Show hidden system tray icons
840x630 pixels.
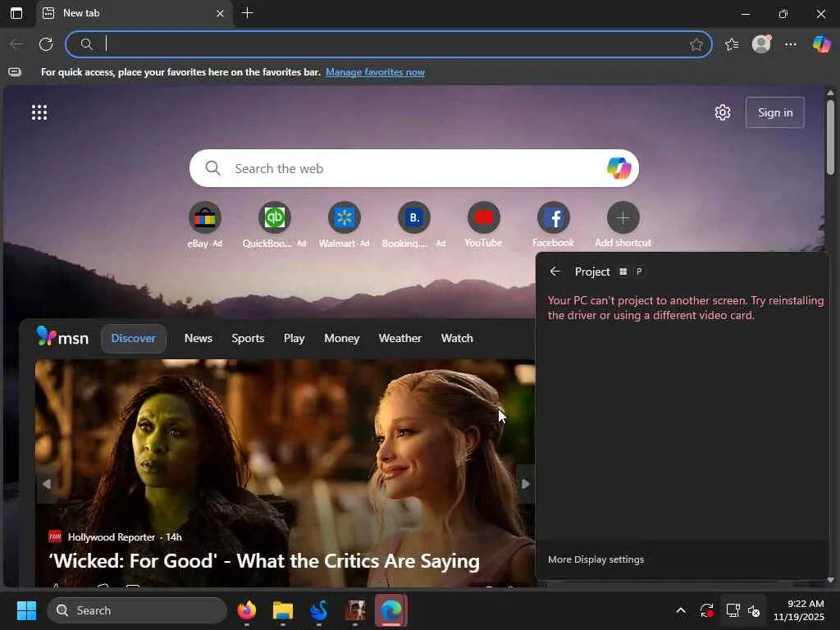(x=680, y=610)
